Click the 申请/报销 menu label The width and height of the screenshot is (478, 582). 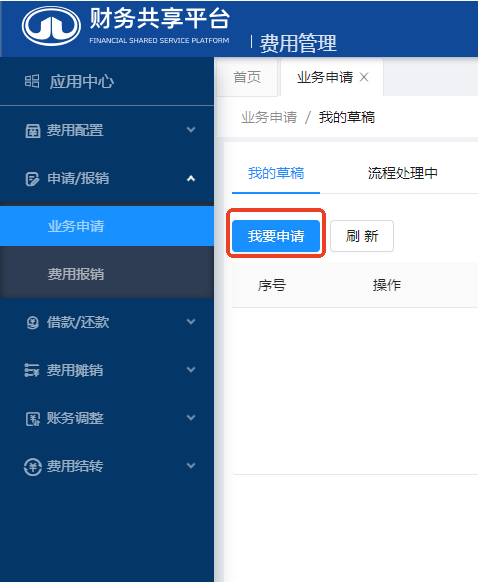tap(78, 179)
